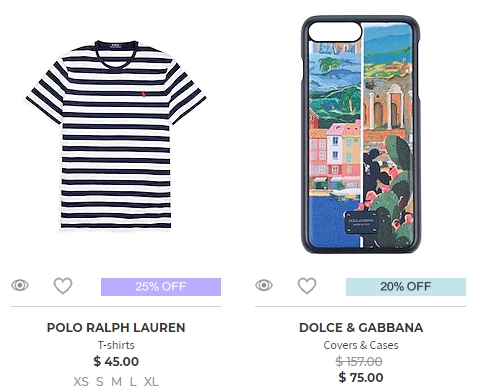Screen dimensions: 495x391
Task: Add Dolce & Gabbana case to wishlist heart
Action: [307, 286]
